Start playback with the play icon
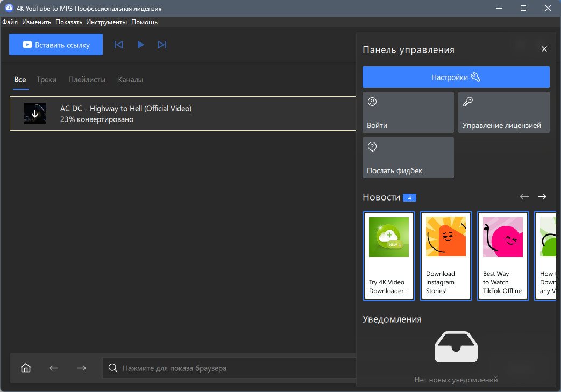 click(x=140, y=45)
